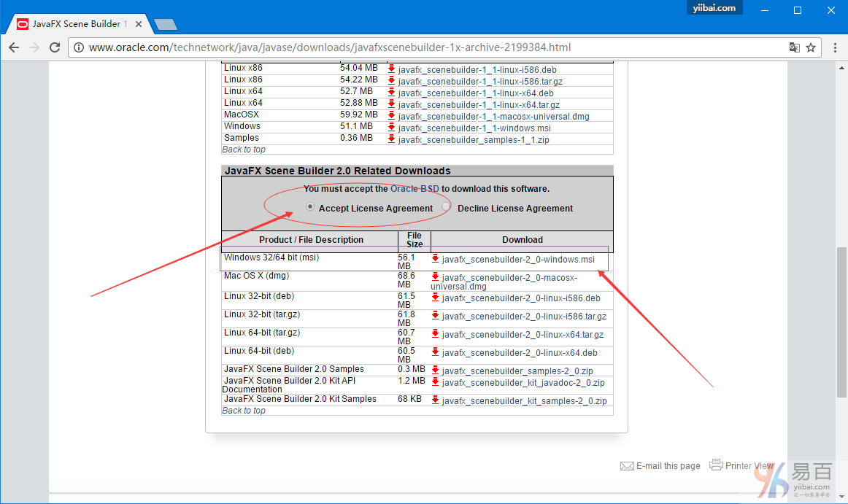Screen dimensions: 848x504
Task: Click the E-mail this page envelope icon
Action: pyautogui.click(x=626, y=466)
